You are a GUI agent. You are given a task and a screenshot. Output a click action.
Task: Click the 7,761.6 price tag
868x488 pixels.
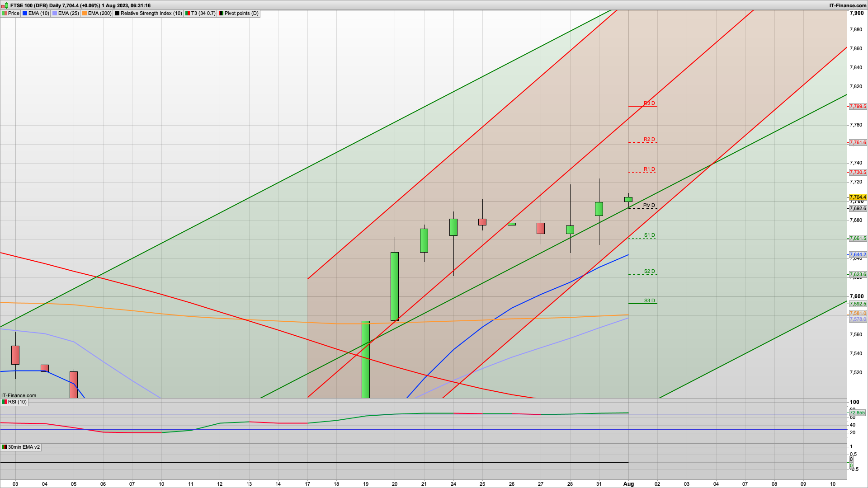click(858, 143)
